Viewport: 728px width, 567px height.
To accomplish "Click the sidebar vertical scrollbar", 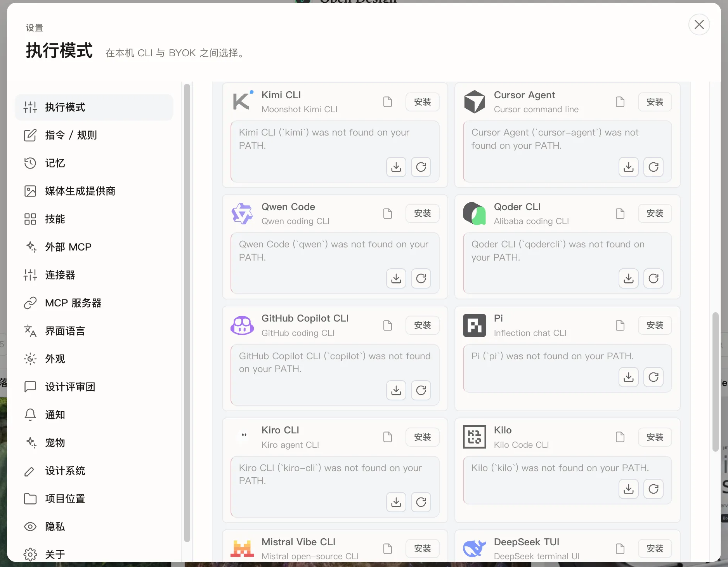I will coord(187,313).
